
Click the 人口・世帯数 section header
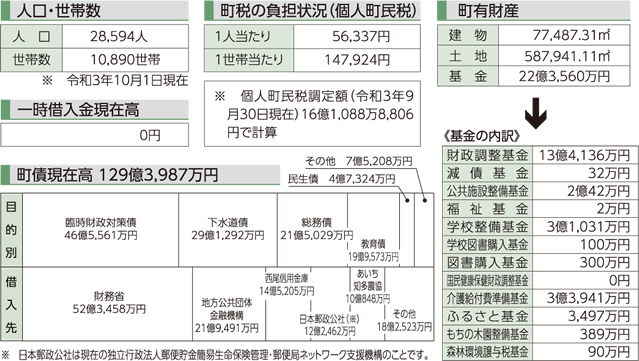(95, 11)
